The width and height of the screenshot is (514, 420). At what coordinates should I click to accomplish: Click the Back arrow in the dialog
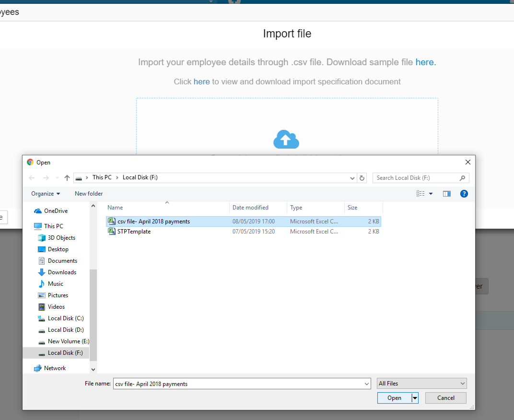click(32, 178)
